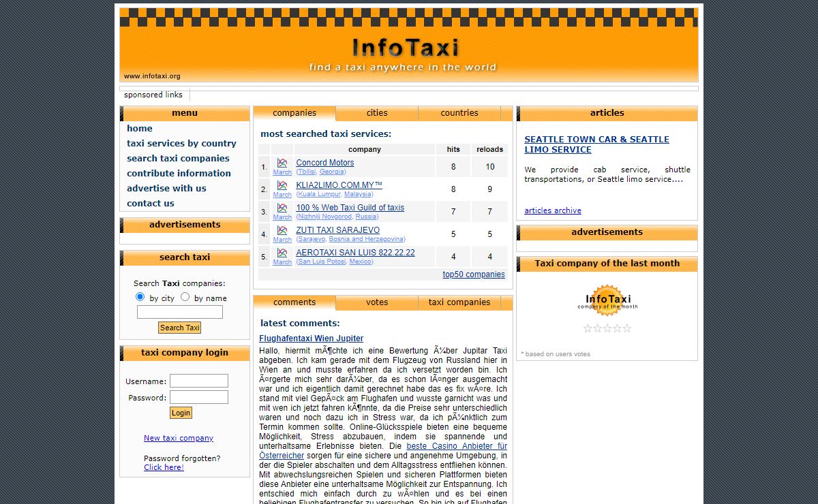Click the sponsored links label
Screen dimensions: 818x504
[x=153, y=95]
